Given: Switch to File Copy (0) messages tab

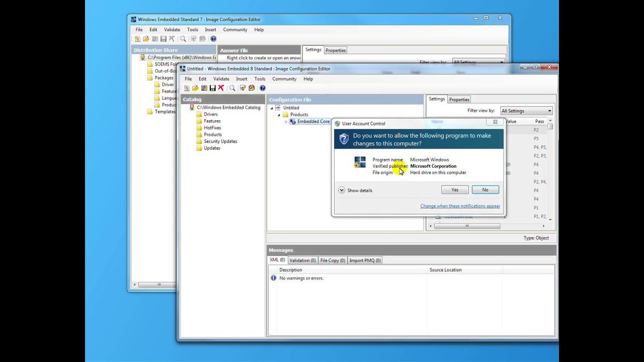Looking at the screenshot, I should coord(333,260).
